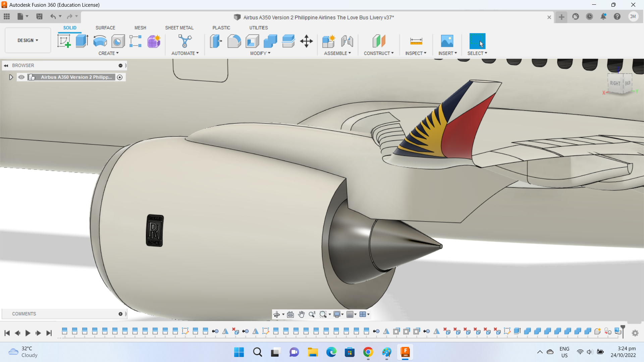
Task: Expand the Comments panel with plus dot
Action: 120,314
